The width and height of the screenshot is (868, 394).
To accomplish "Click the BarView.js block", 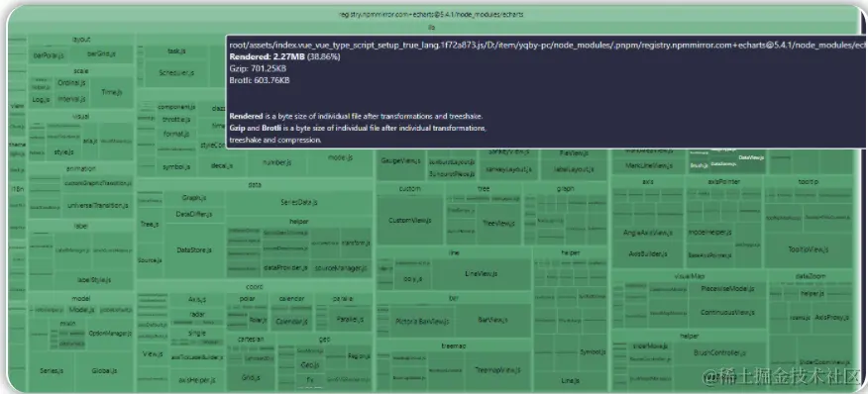I will 493,320.
